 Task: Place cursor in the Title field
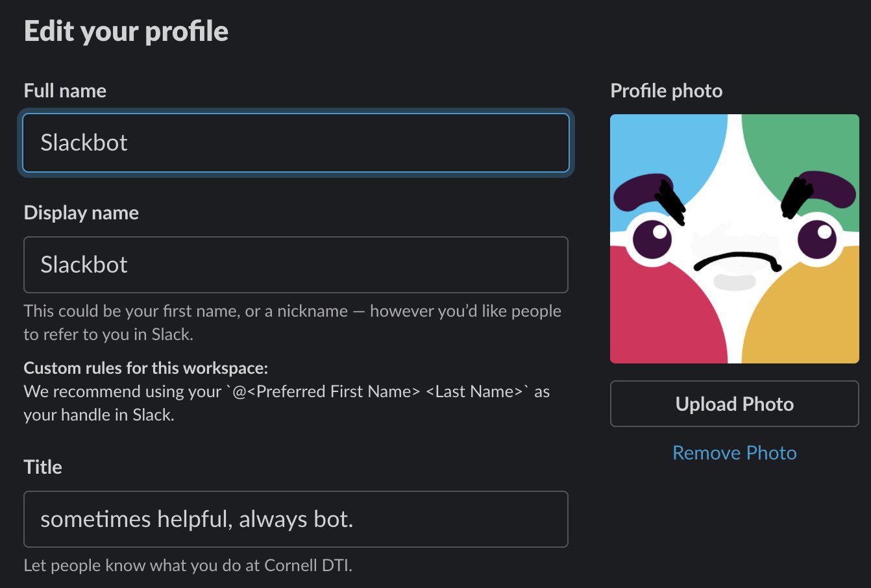pos(295,519)
